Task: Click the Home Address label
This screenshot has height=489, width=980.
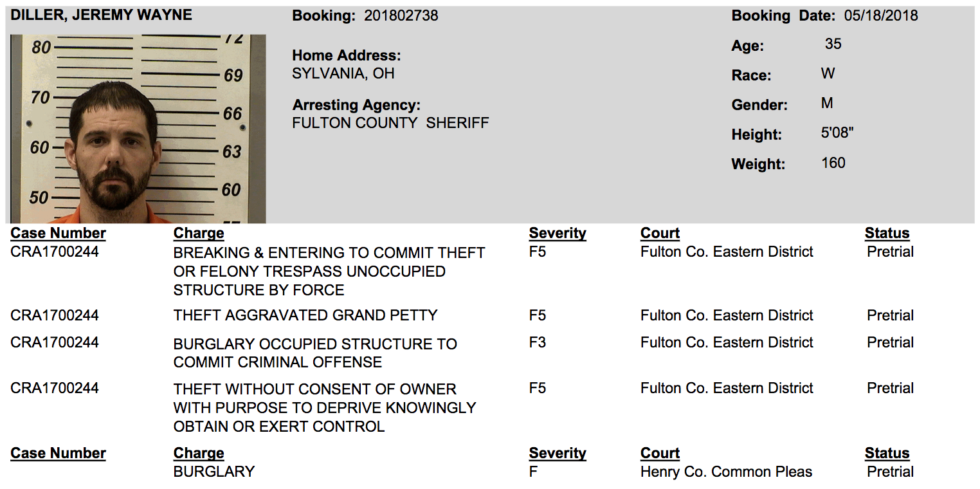Action: (346, 56)
